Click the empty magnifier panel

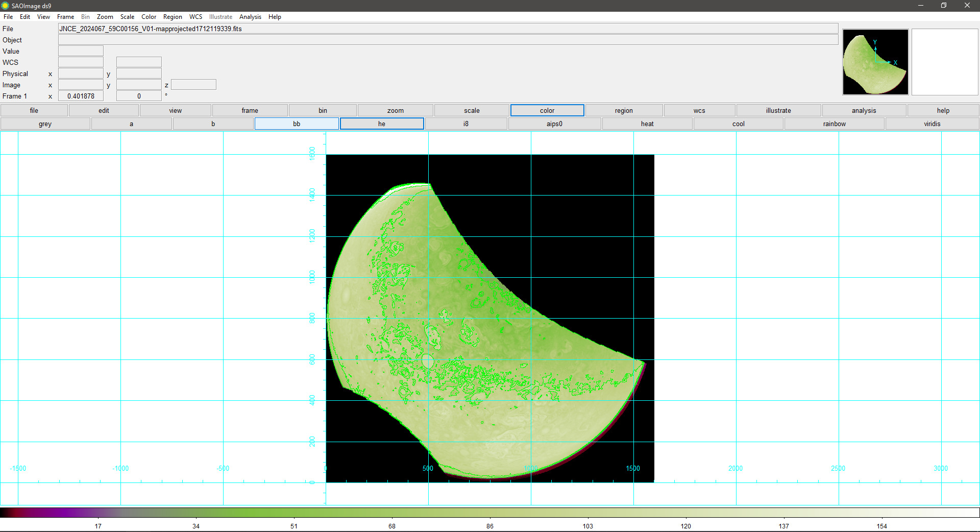944,62
